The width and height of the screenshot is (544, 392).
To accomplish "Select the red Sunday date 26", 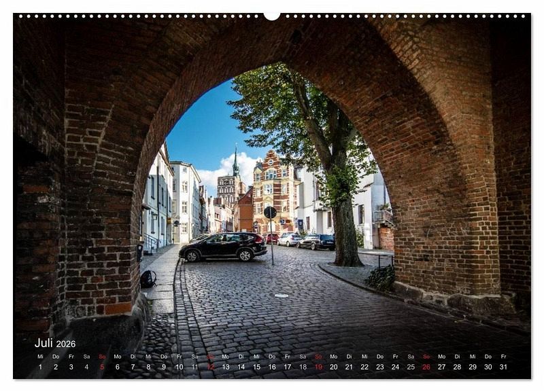I will point(426,367).
